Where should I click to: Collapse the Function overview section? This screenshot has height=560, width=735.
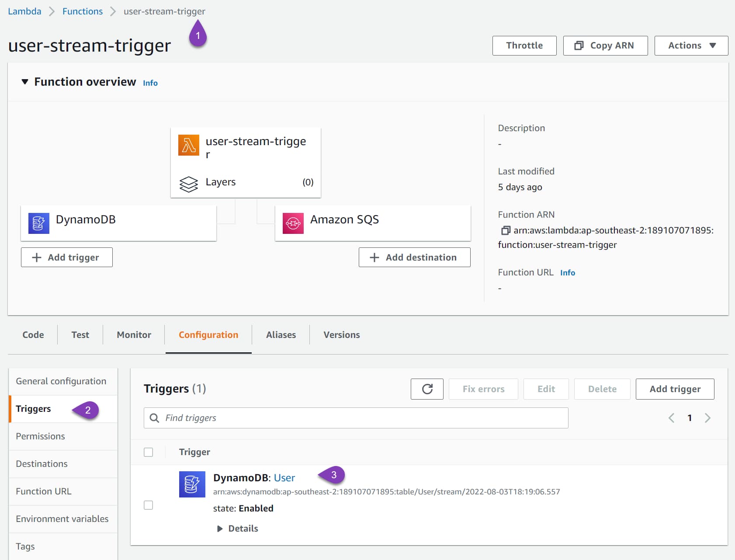[25, 82]
